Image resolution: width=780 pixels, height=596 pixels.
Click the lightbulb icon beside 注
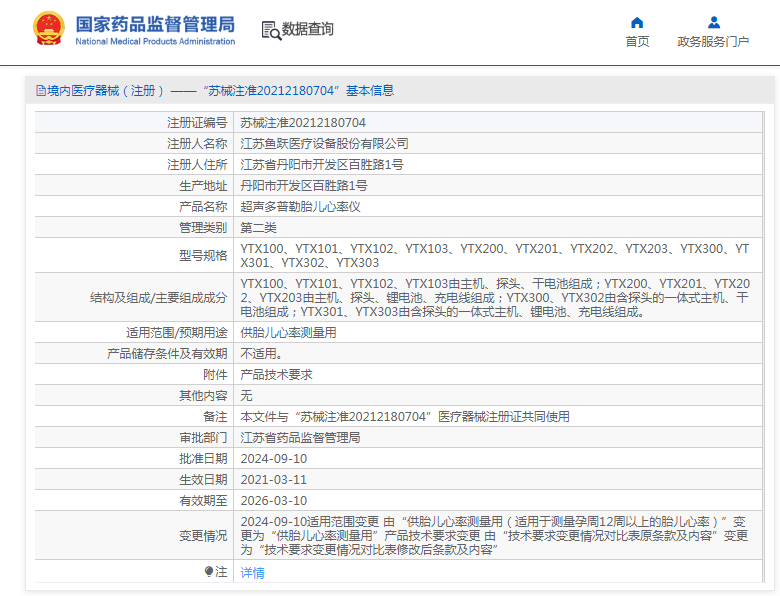click(209, 572)
